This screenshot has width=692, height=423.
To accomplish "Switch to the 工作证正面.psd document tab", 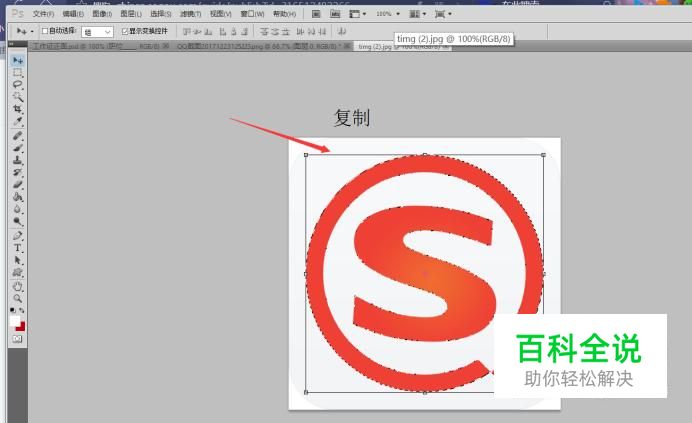I will (x=99, y=46).
